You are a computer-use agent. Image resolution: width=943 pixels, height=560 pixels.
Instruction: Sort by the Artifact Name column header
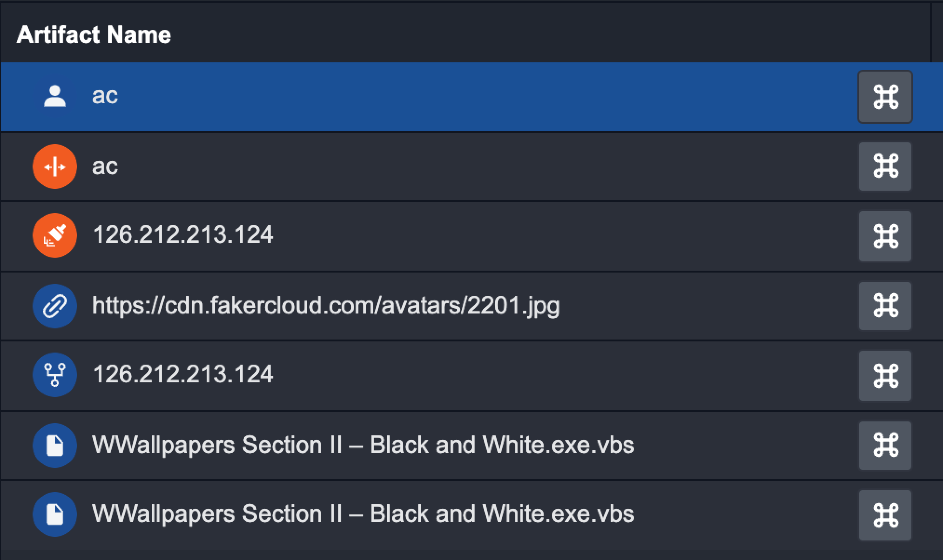point(94,35)
